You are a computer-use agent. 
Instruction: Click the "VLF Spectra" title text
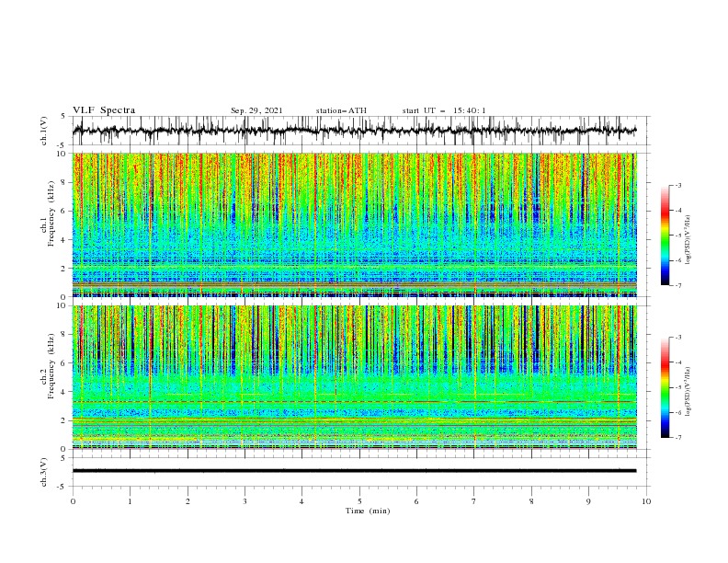pos(104,110)
